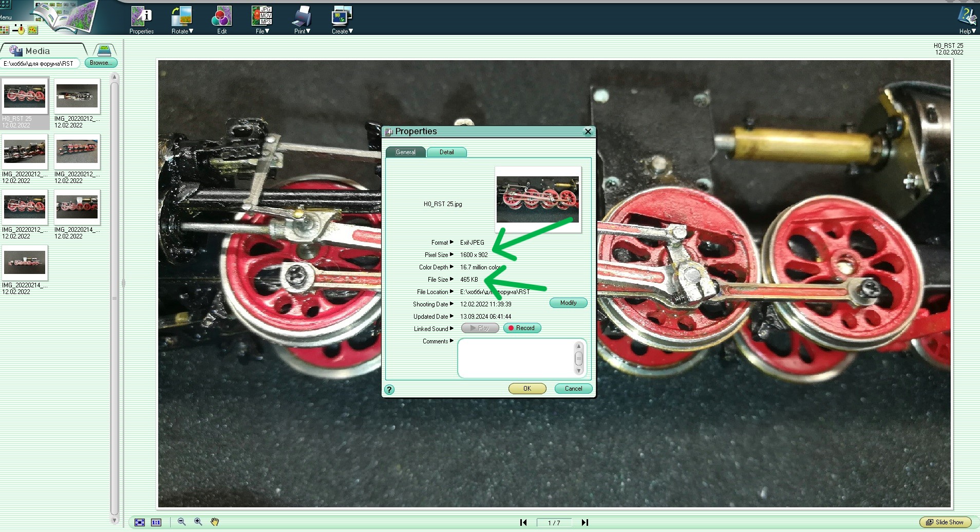Start recording linked sound

pos(522,328)
